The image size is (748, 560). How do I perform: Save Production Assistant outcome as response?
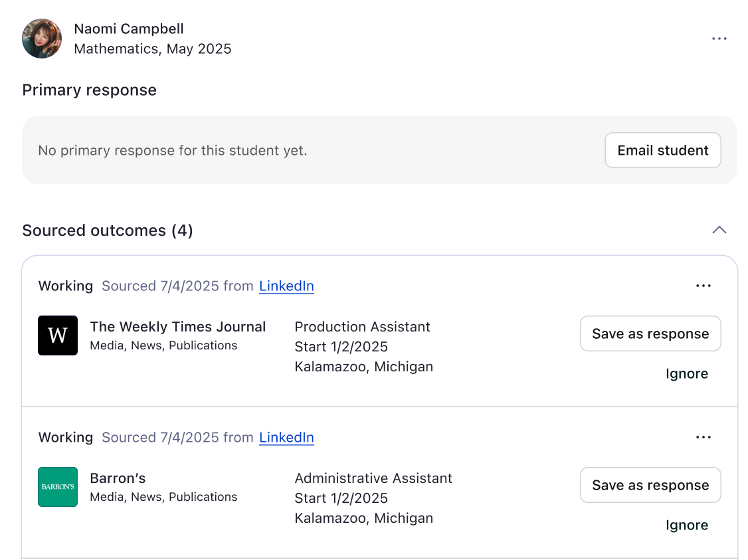[x=650, y=333]
